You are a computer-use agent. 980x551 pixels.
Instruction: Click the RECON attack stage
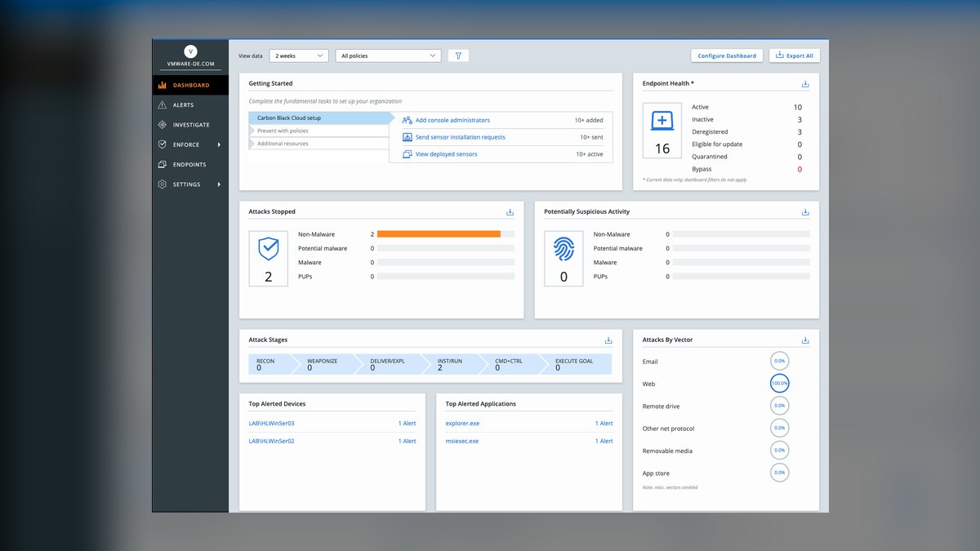coord(274,364)
